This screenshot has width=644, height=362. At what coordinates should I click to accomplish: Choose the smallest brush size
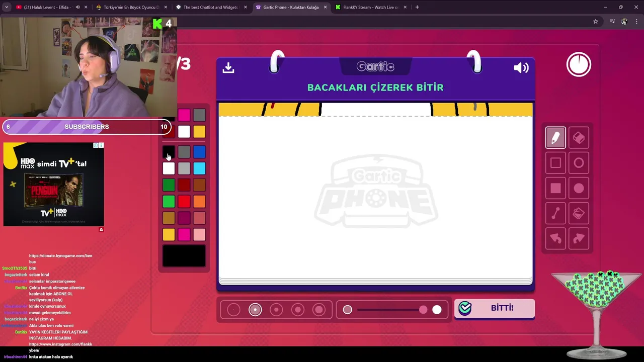tap(233, 310)
